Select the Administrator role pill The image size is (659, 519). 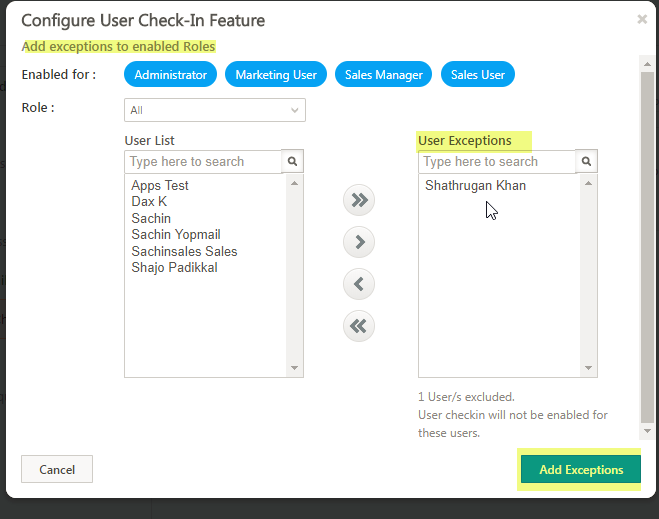point(171,75)
